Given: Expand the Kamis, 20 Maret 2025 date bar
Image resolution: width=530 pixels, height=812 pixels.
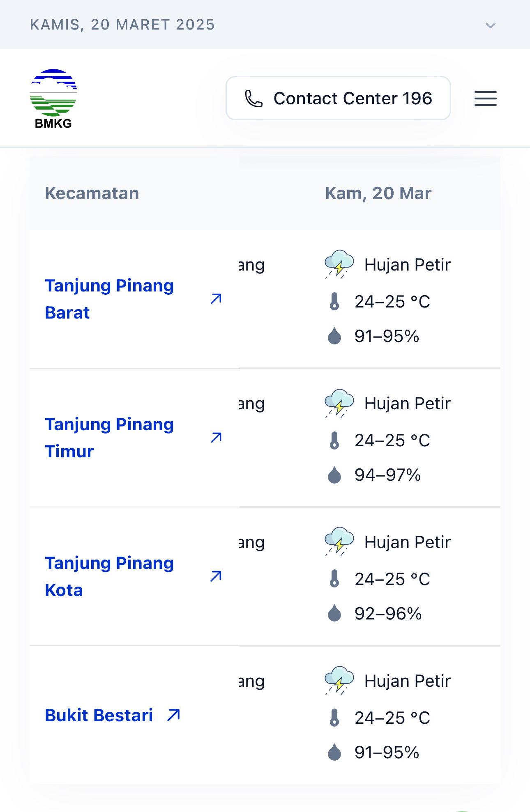Looking at the screenshot, I should point(122,25).
